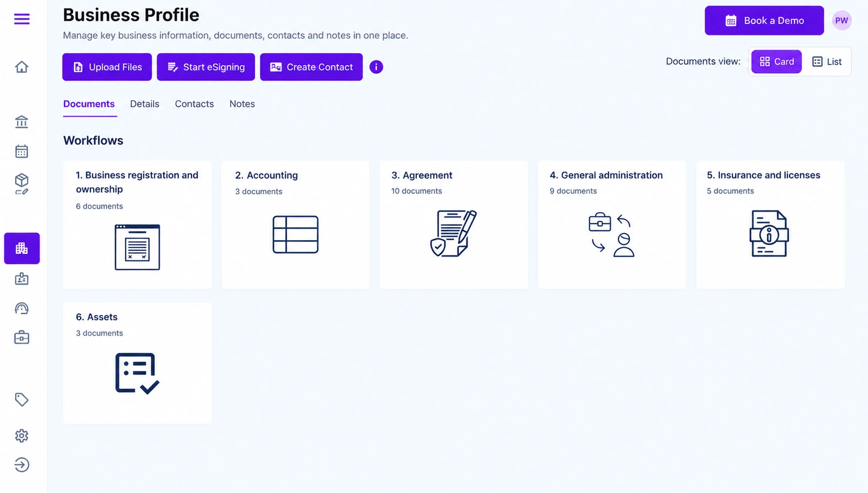
Task: Go to Home via house icon
Action: coord(22,67)
